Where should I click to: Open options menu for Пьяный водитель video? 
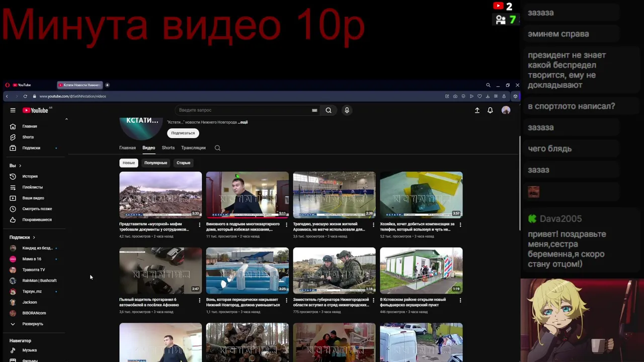(199, 300)
